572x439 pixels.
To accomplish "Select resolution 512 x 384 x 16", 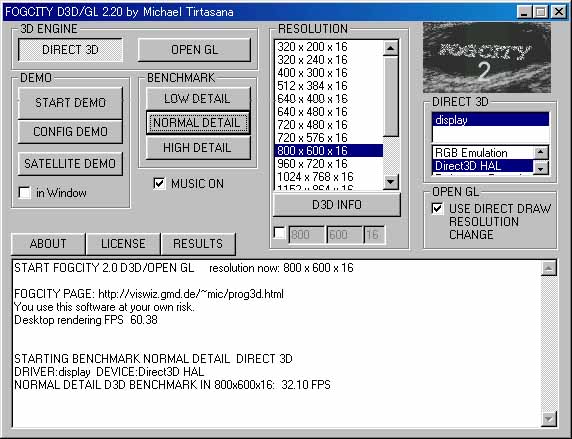I will tap(328, 86).
